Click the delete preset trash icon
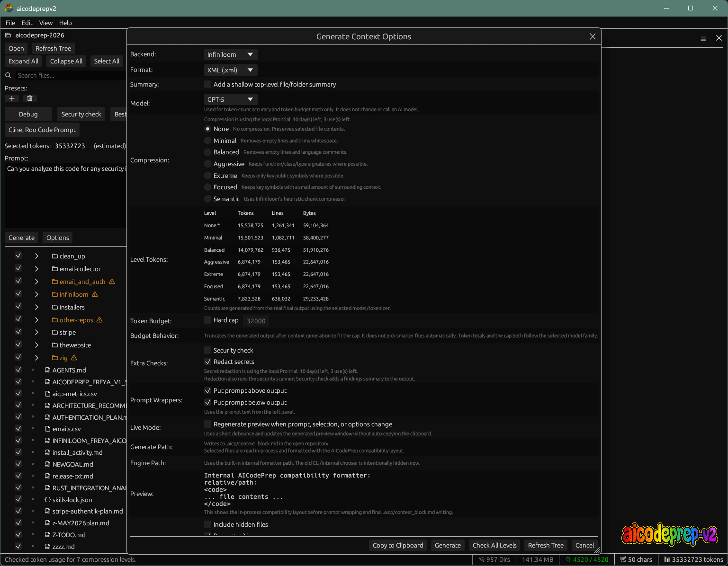Viewport: 728px width, 566px height. [30, 98]
